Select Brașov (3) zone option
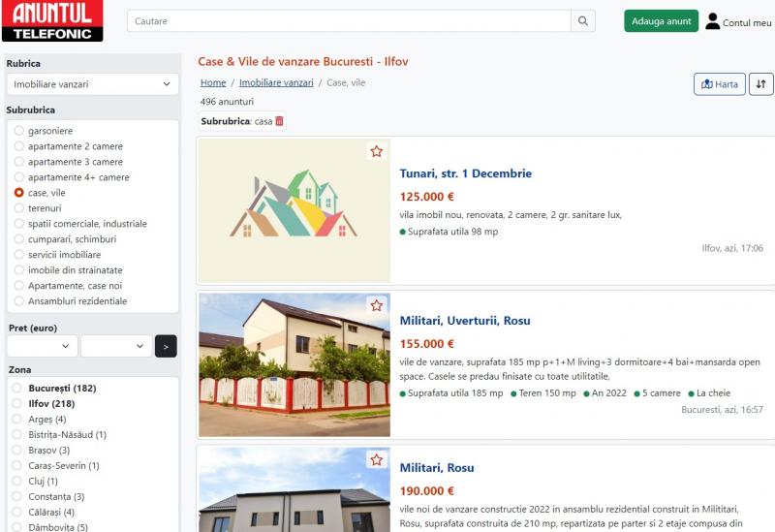This screenshot has width=775, height=532. (16, 450)
